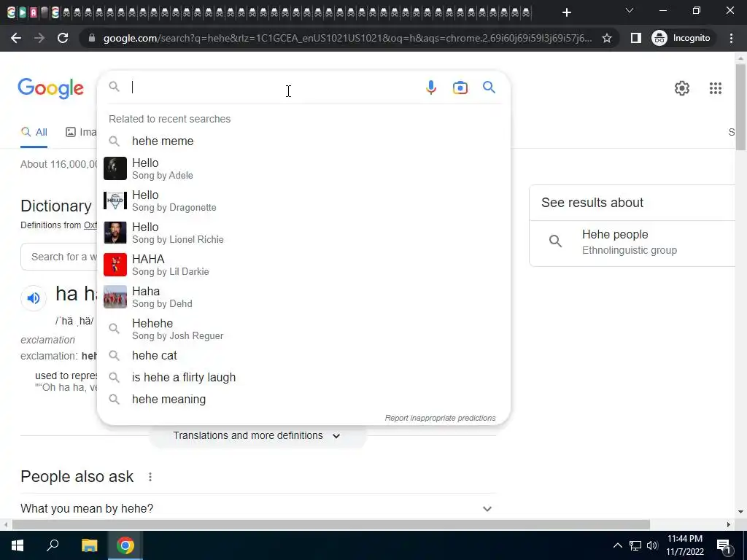Click the vertical scrollbar thumb
Image resolution: width=747 pixels, height=560 pixels.
pos(740,107)
